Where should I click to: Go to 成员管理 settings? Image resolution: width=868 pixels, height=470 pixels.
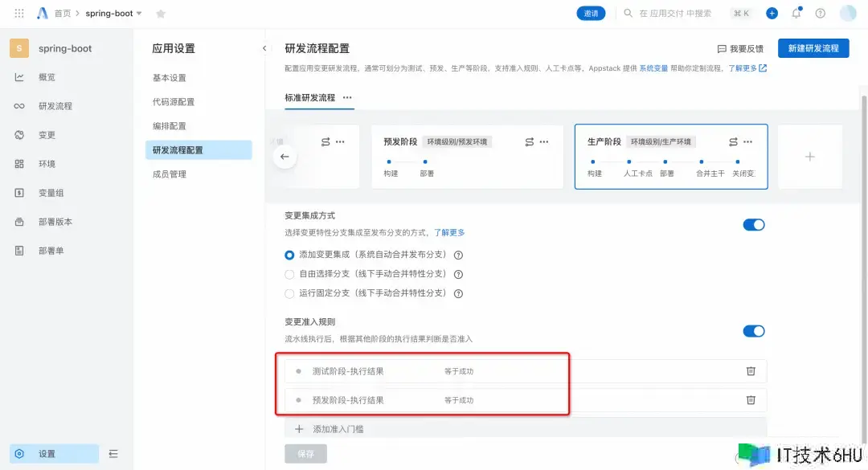170,174
